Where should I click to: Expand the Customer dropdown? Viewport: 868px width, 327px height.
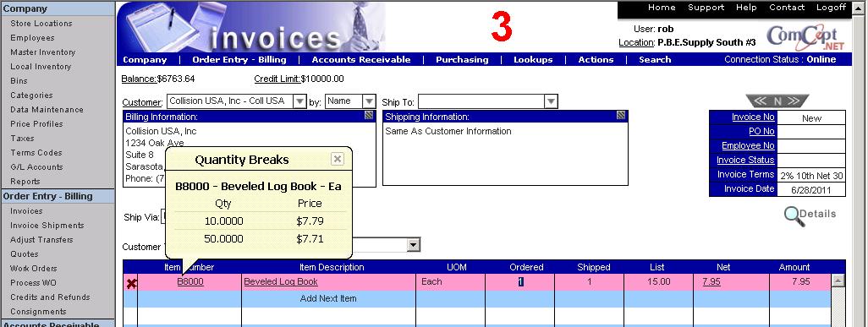click(299, 101)
